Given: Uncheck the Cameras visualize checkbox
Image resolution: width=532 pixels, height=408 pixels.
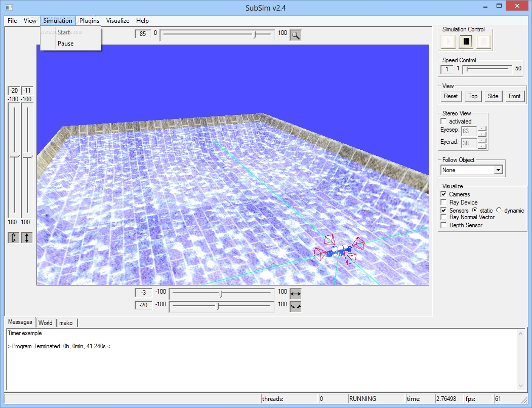Looking at the screenshot, I should pos(443,194).
